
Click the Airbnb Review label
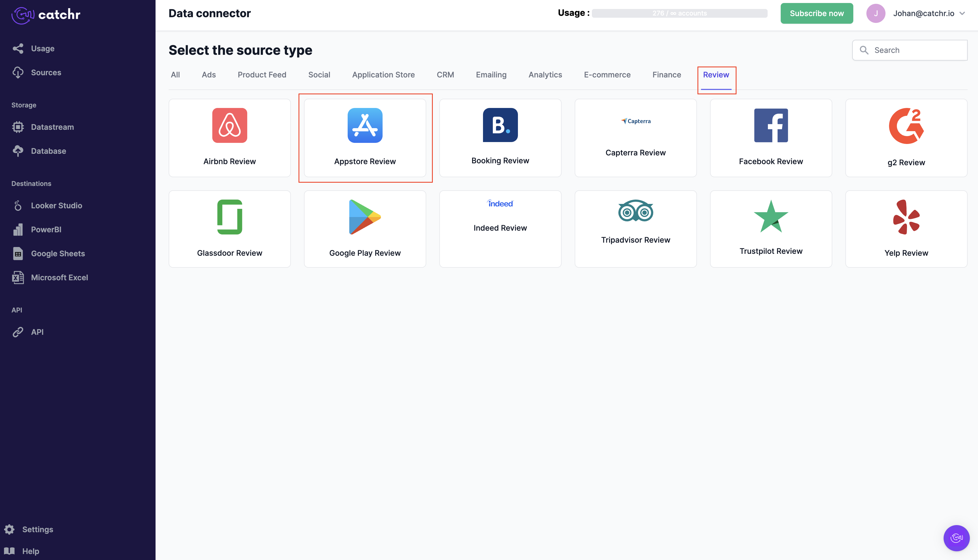230,161
